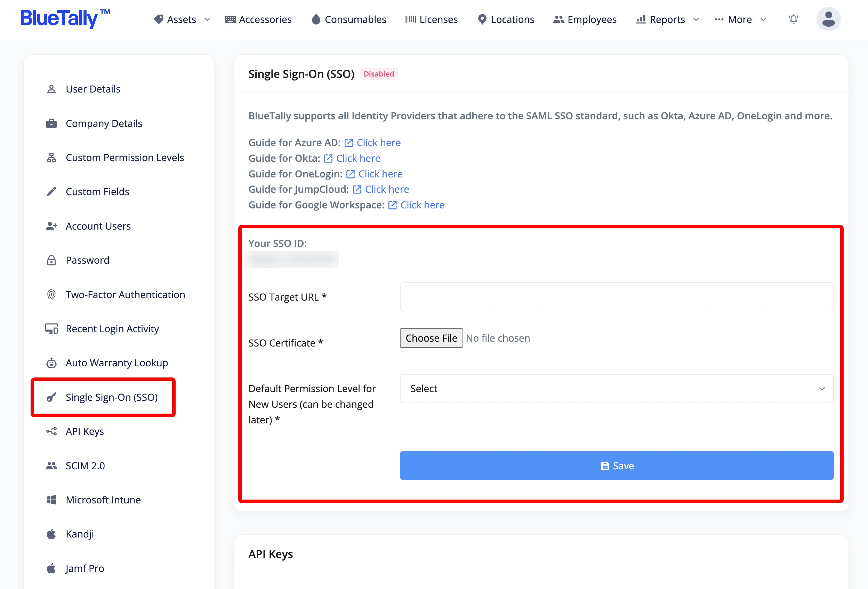Expand the Assets dropdown chevron

(207, 19)
